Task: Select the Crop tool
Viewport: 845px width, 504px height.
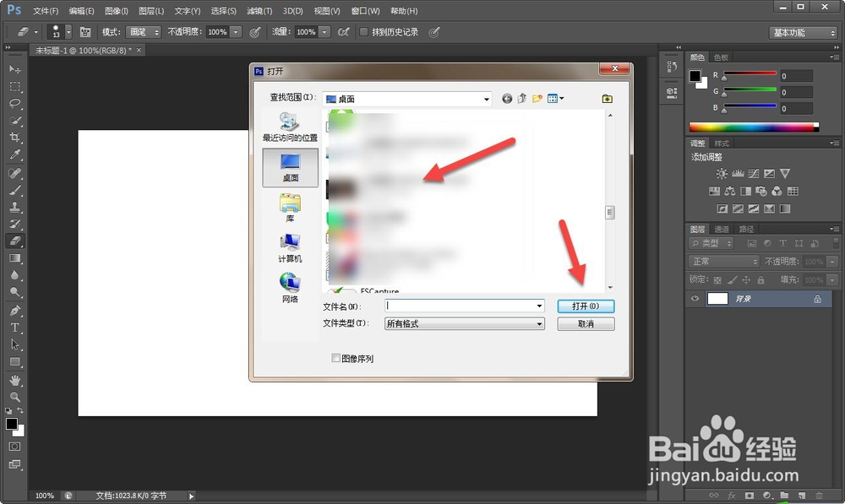Action: 14,138
